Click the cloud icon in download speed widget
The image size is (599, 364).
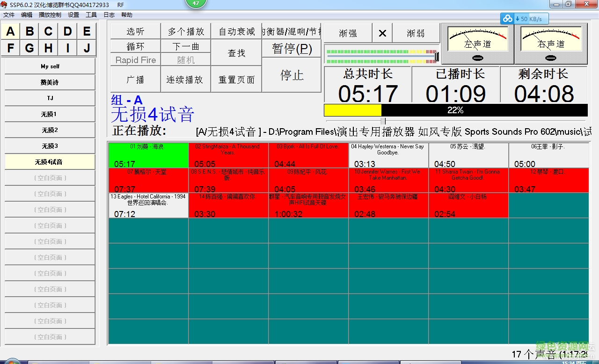click(x=508, y=19)
